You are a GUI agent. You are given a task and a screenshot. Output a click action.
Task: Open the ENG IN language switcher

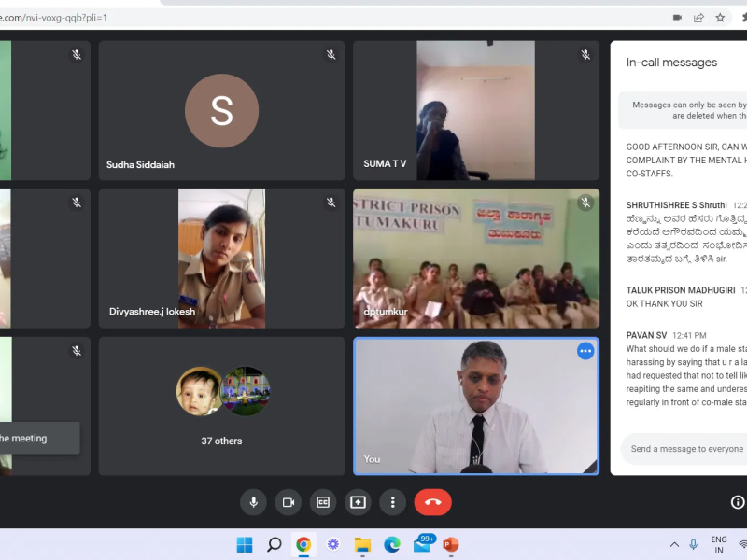719,544
